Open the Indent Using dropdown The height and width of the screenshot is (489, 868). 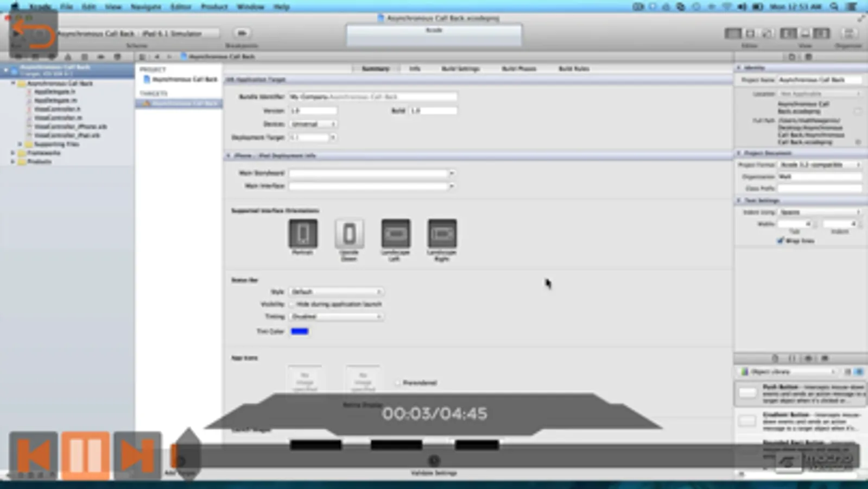click(820, 212)
